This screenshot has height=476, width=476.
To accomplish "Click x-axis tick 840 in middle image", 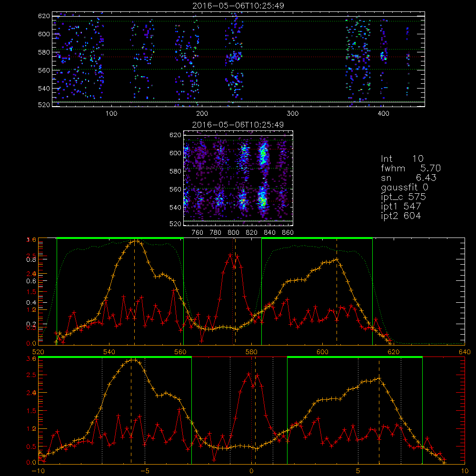I will click(269, 233).
